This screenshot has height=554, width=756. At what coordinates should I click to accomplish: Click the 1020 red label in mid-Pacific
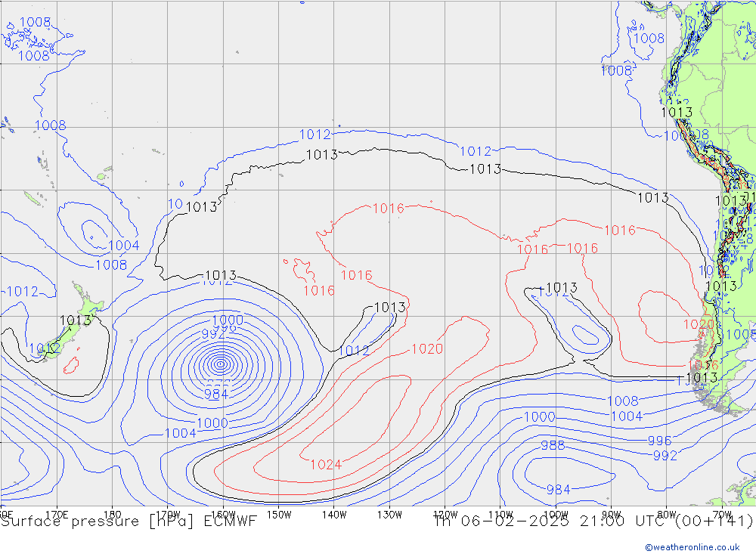click(426, 348)
